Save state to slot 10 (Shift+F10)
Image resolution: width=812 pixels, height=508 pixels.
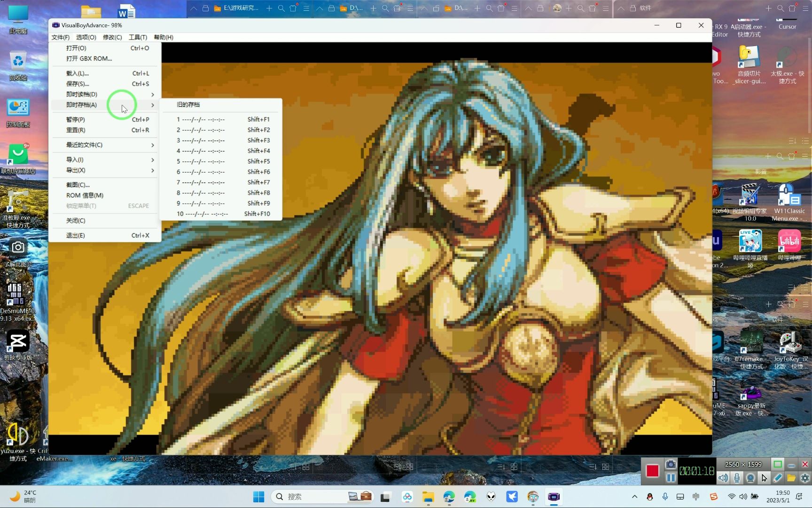(x=221, y=214)
